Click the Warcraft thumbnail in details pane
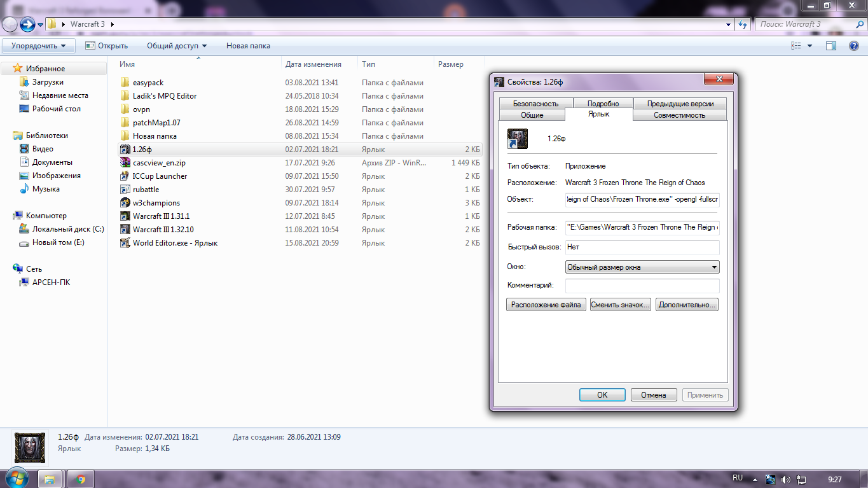Image resolution: width=868 pixels, height=488 pixels. 30,448
